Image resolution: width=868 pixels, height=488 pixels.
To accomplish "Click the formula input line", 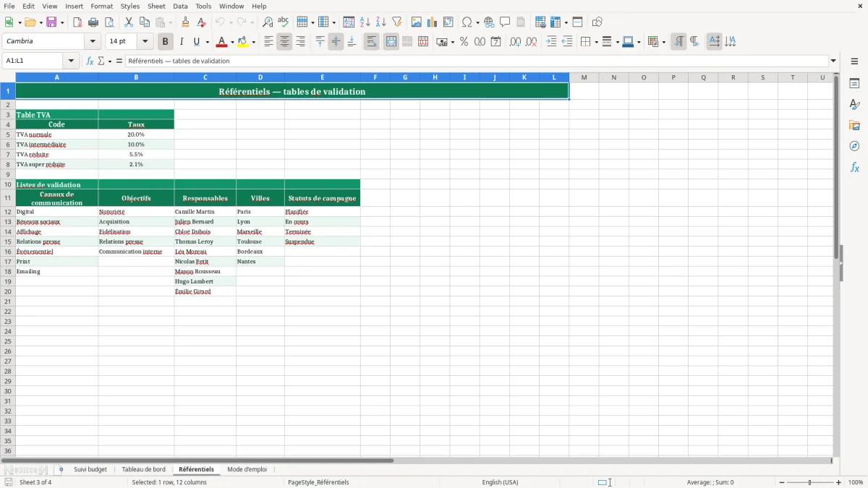I will pyautogui.click(x=477, y=61).
